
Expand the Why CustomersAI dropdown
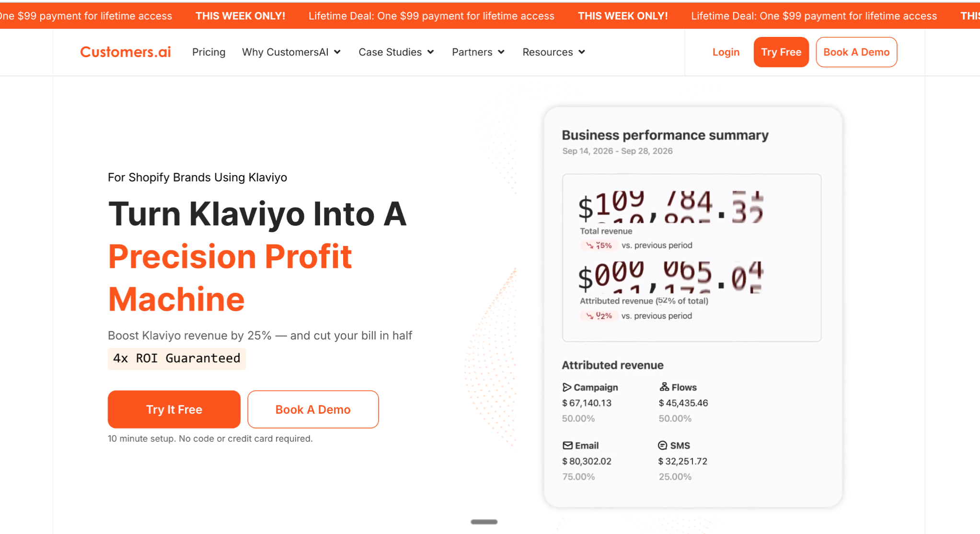click(x=291, y=52)
